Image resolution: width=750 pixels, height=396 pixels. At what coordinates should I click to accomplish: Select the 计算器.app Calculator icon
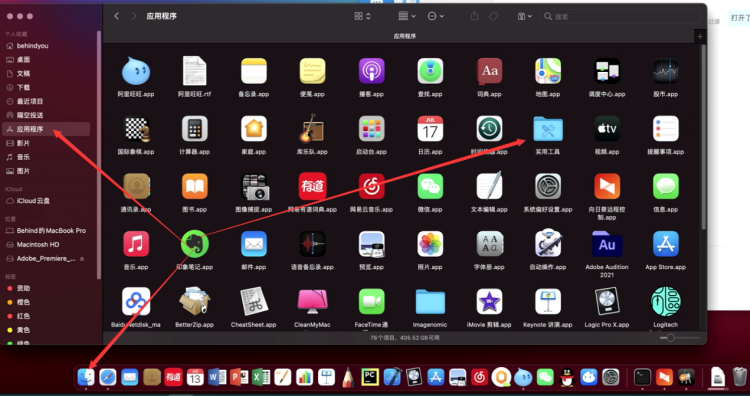pyautogui.click(x=195, y=129)
